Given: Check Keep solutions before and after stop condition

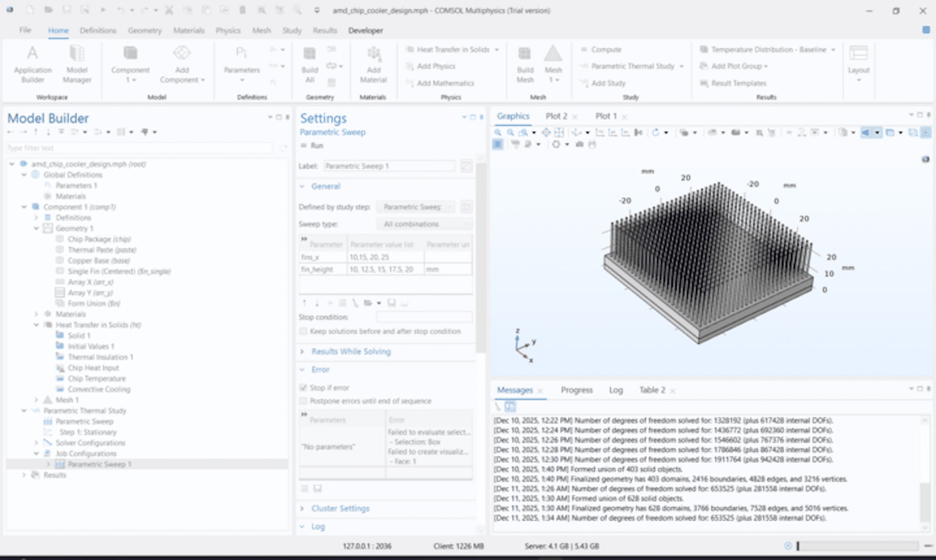Looking at the screenshot, I should tap(303, 331).
